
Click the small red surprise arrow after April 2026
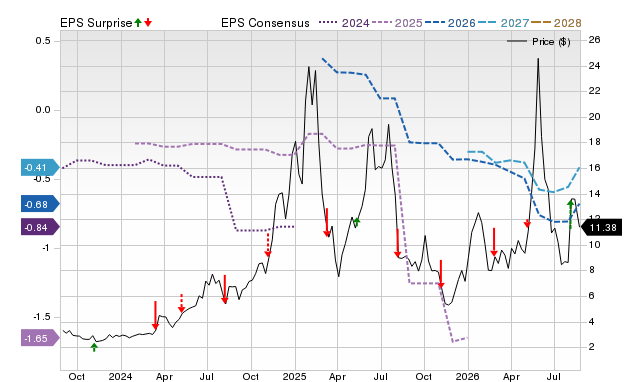pos(527,223)
